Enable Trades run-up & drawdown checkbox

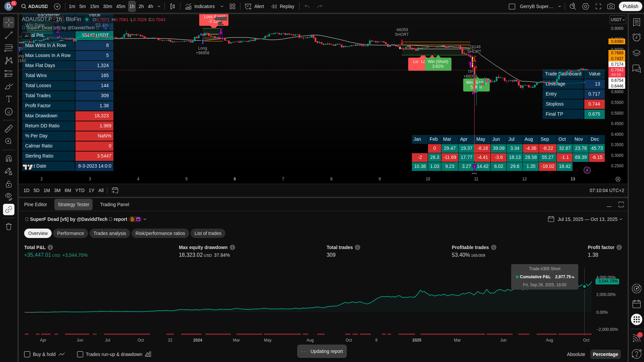(x=80, y=354)
